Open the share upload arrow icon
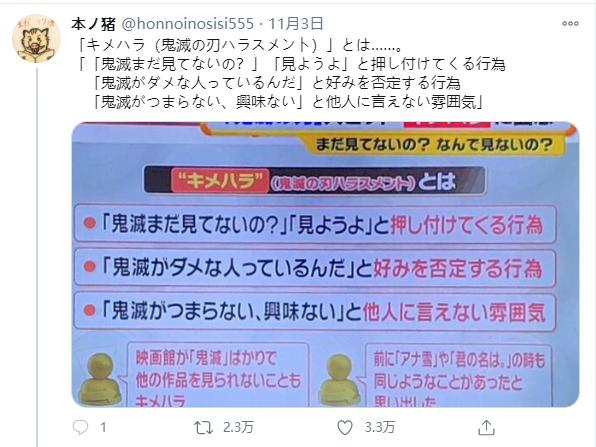This screenshot has height=447, width=596. pyautogui.click(x=486, y=428)
